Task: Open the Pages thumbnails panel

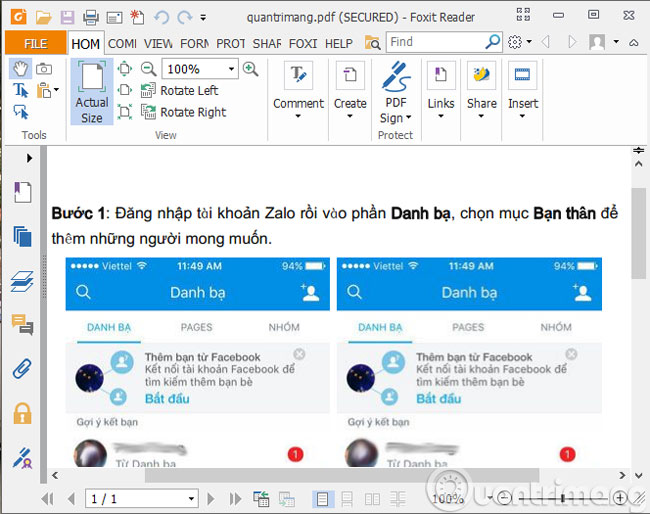Action: pos(22,237)
